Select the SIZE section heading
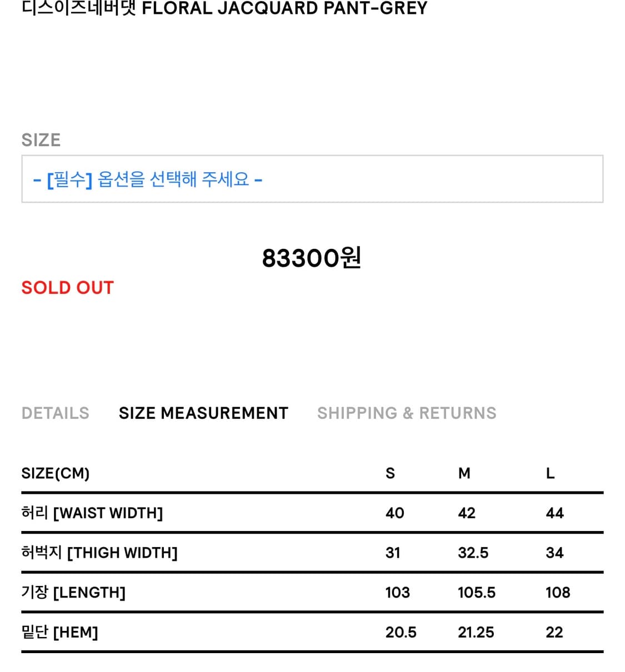Viewport: 625px width, 672px height. [41, 140]
